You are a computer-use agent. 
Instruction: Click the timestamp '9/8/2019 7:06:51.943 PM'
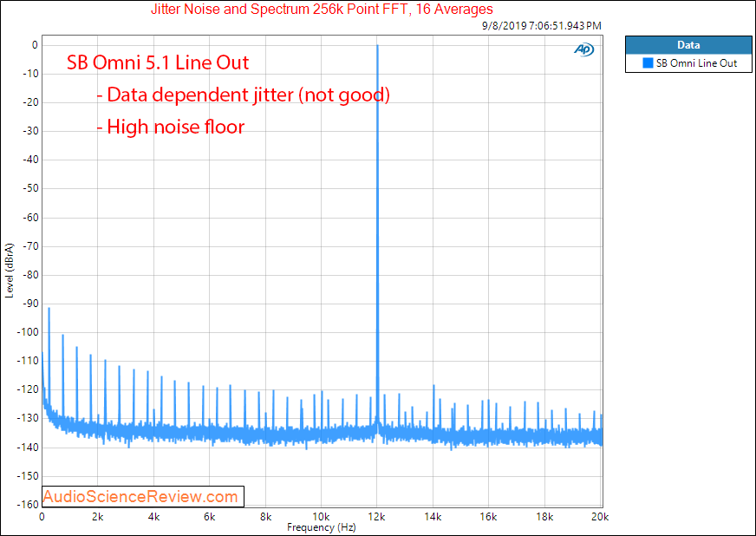click(x=542, y=26)
